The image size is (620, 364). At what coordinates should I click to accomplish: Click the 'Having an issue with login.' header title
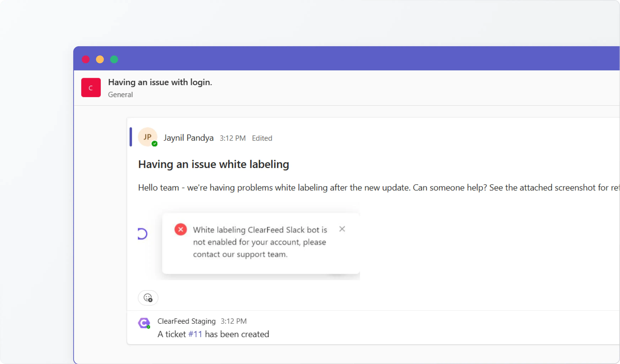(160, 82)
